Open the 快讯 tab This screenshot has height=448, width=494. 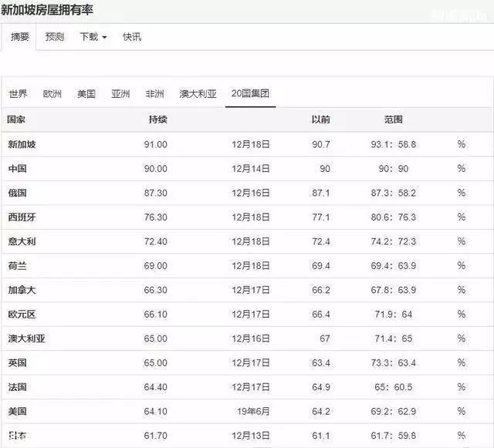[132, 37]
